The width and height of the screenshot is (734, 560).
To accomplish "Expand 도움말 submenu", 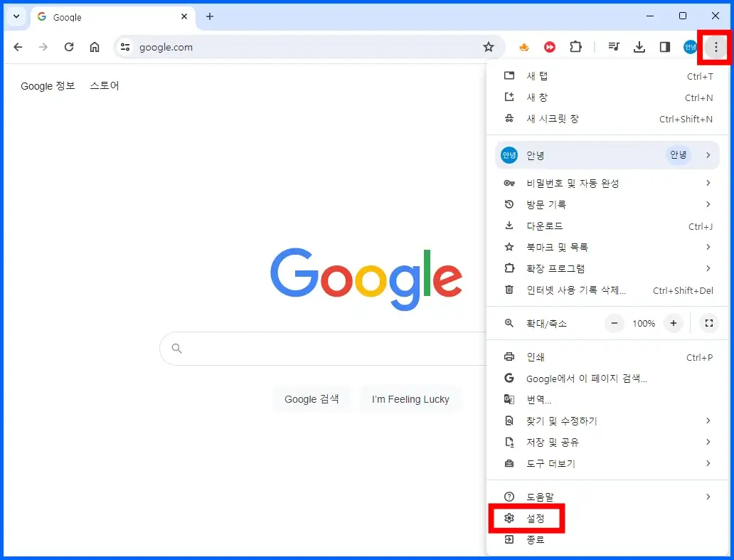I will [x=607, y=497].
